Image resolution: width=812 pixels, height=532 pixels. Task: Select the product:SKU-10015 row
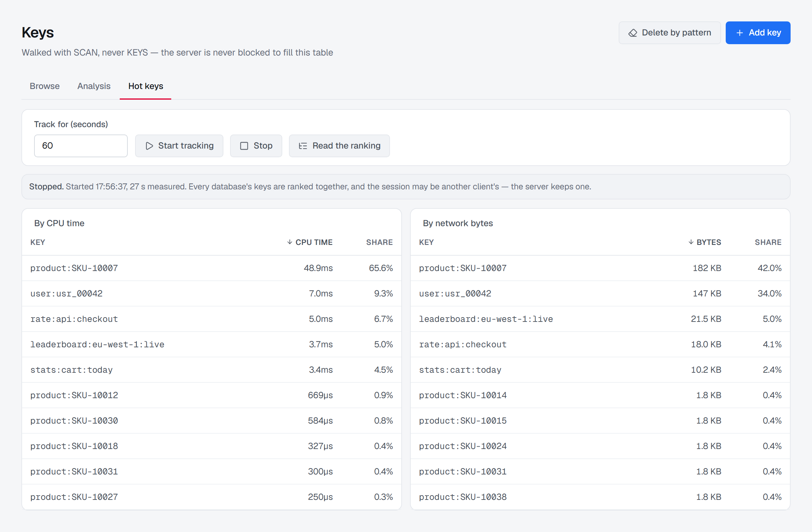[x=600, y=421]
